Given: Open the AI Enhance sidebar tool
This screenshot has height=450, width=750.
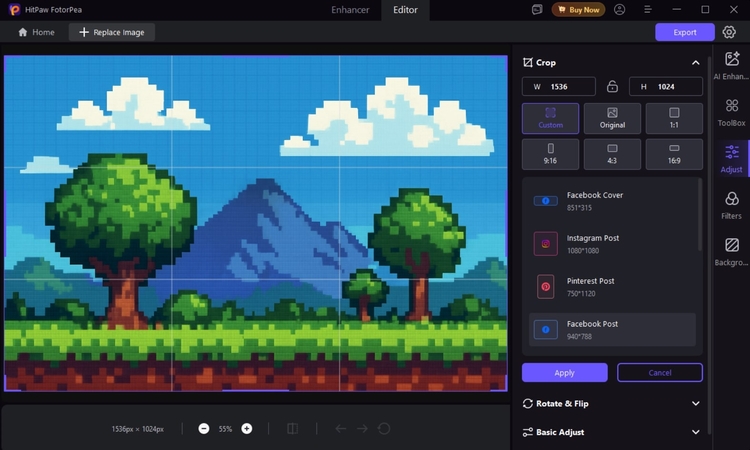Looking at the screenshot, I should pyautogui.click(x=731, y=66).
